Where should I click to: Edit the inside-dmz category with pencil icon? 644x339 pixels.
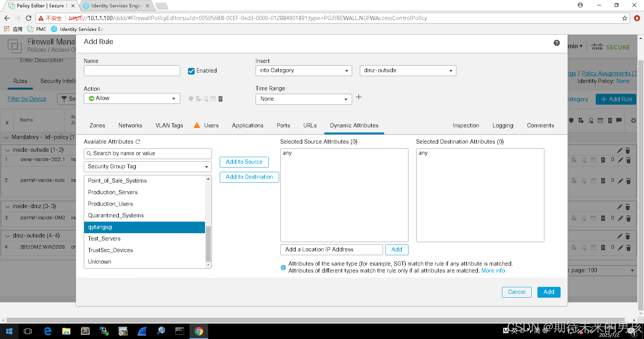(620, 207)
